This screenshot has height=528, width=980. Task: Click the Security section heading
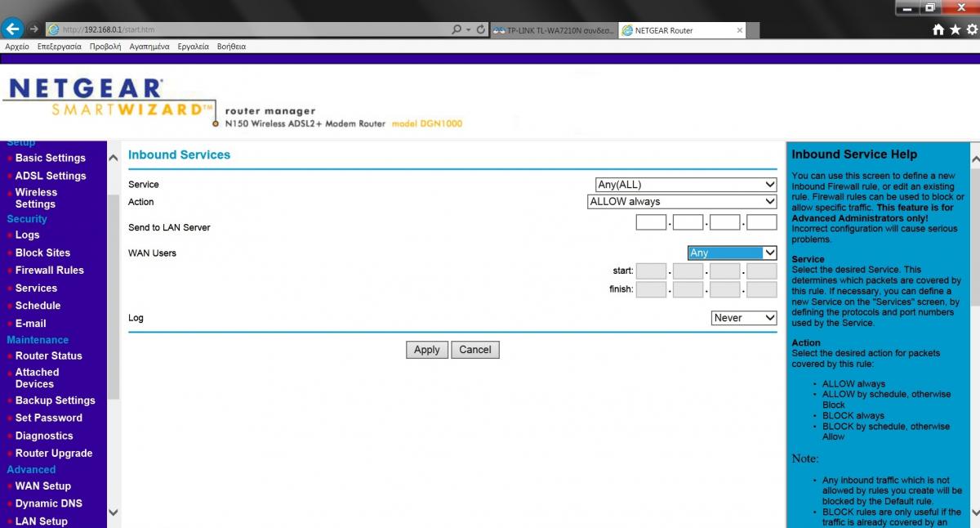tap(27, 219)
